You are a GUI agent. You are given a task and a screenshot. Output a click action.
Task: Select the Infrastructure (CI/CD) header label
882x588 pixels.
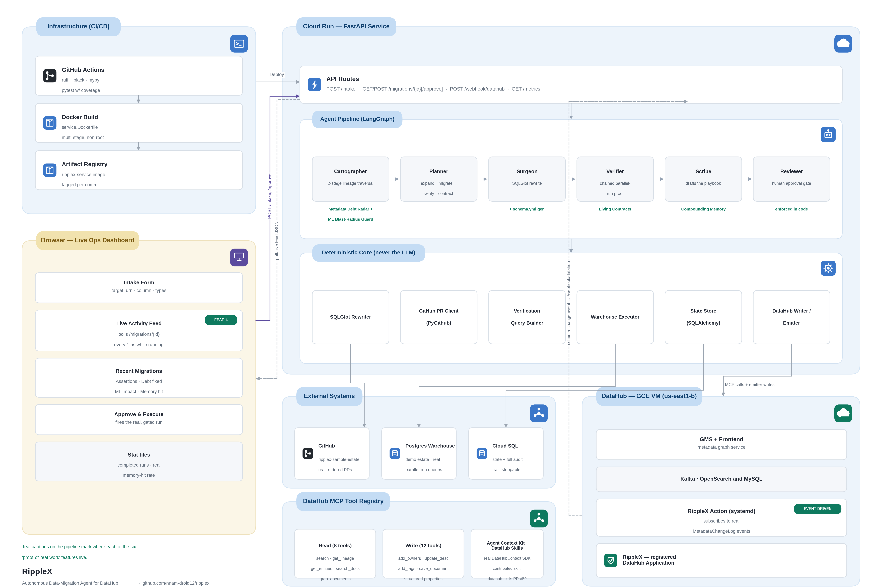78,27
